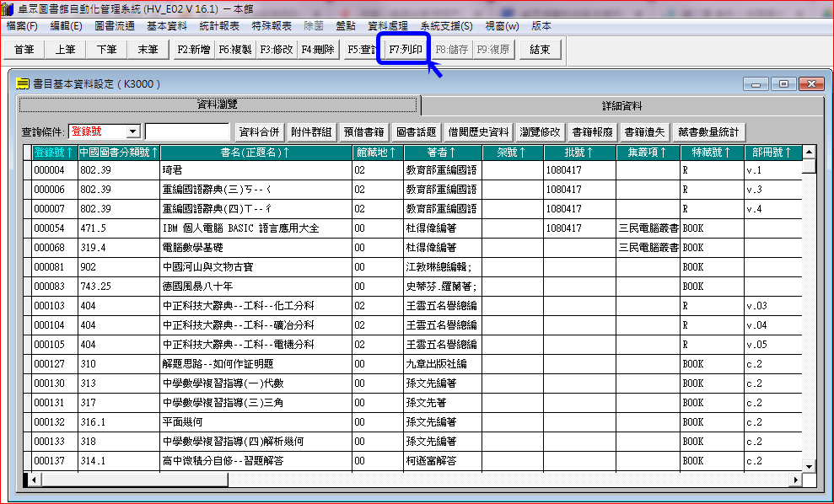This screenshot has width=834, height=504.
Task: Switch to the 詳細資料 tab
Action: pos(621,106)
